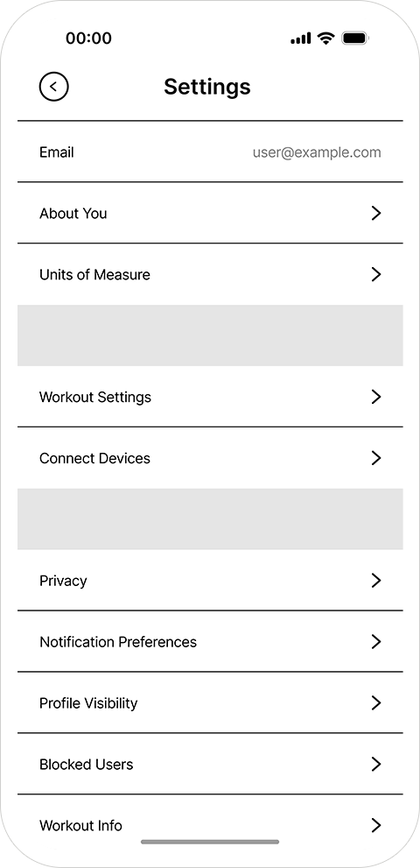This screenshot has height=868, width=420.
Task: Open the Privacy menu label
Action: click(63, 581)
